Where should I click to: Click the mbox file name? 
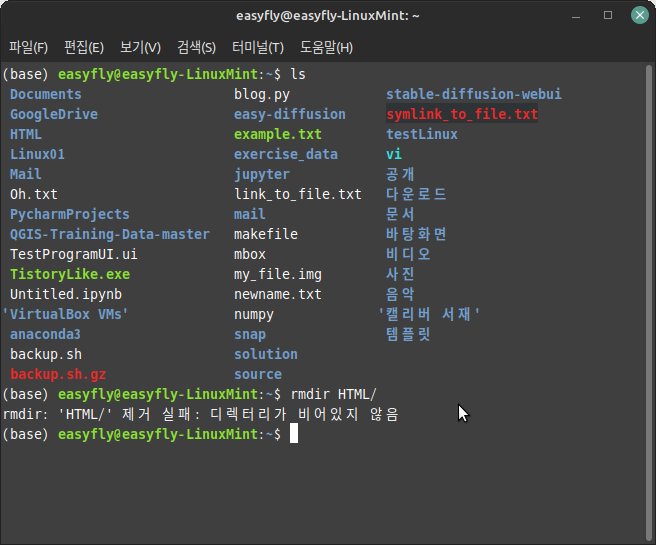(x=250, y=254)
